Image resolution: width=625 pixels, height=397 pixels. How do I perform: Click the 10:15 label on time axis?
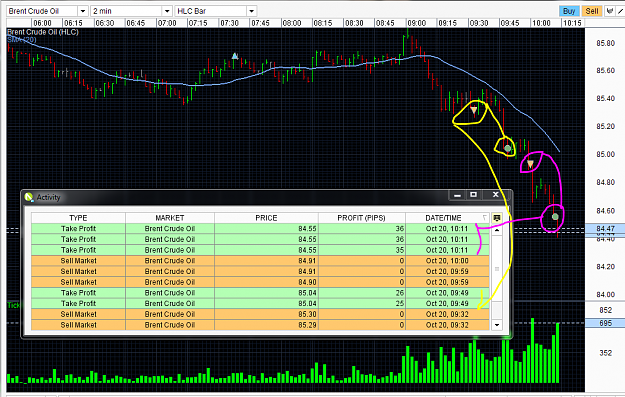point(572,23)
